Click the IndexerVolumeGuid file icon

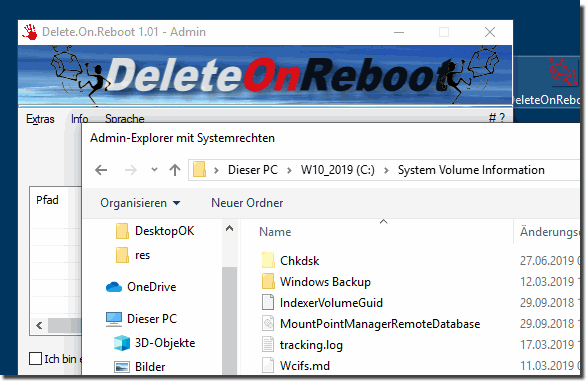click(x=268, y=302)
